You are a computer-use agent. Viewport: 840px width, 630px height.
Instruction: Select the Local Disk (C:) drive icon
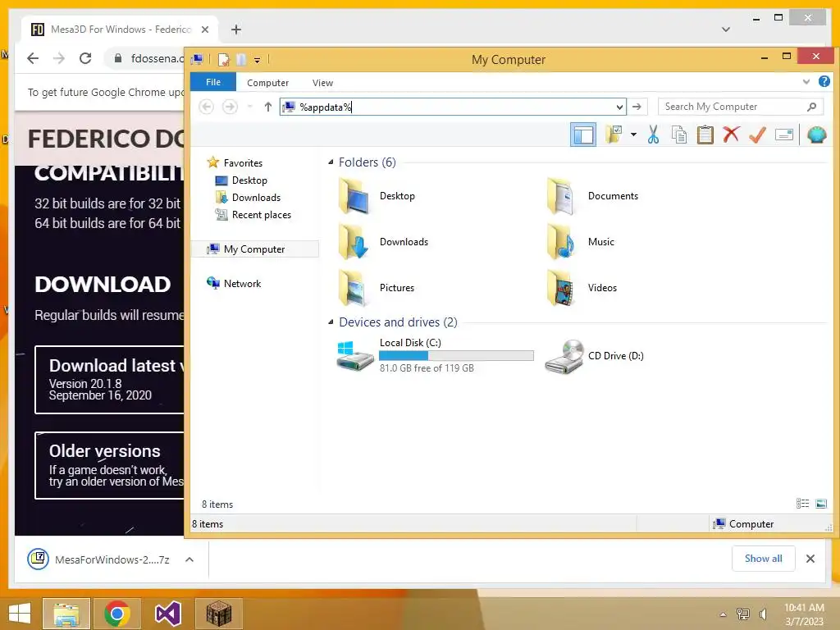point(355,355)
